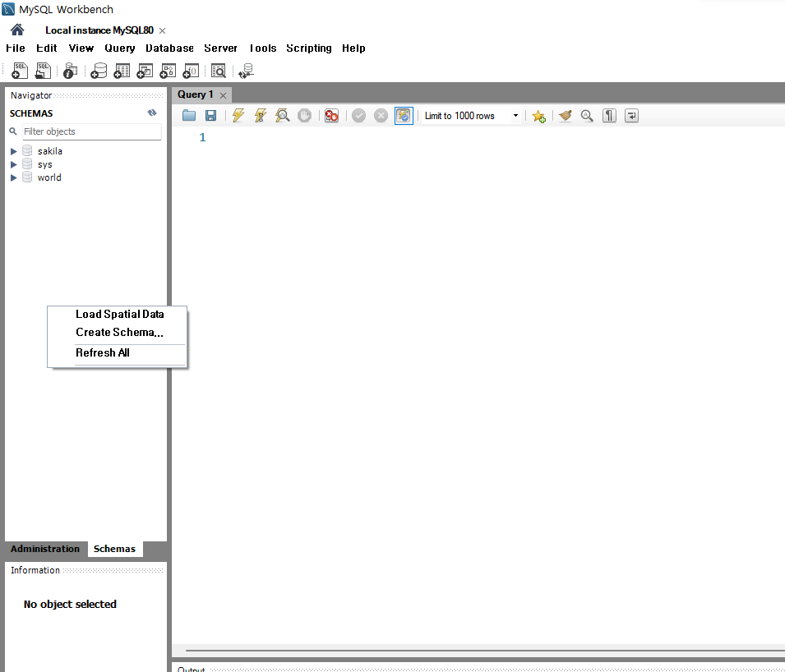Open a SQL script file in new tab
This screenshot has height=672, width=785.
click(x=43, y=71)
